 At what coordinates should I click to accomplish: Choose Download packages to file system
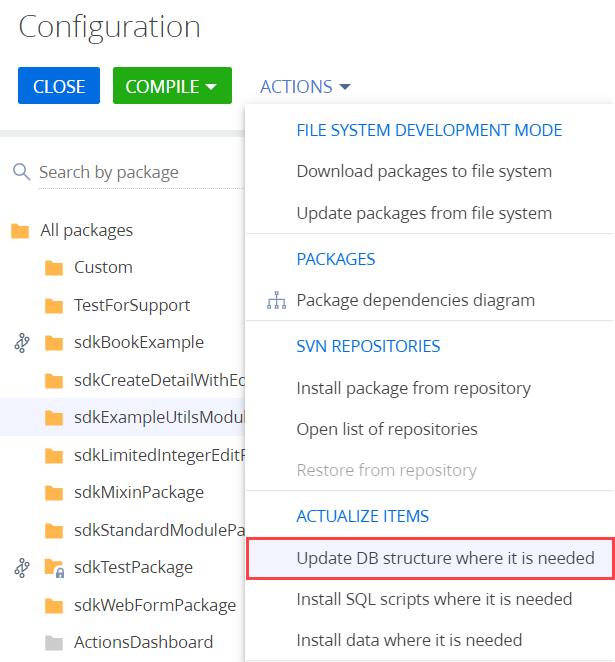tap(424, 171)
